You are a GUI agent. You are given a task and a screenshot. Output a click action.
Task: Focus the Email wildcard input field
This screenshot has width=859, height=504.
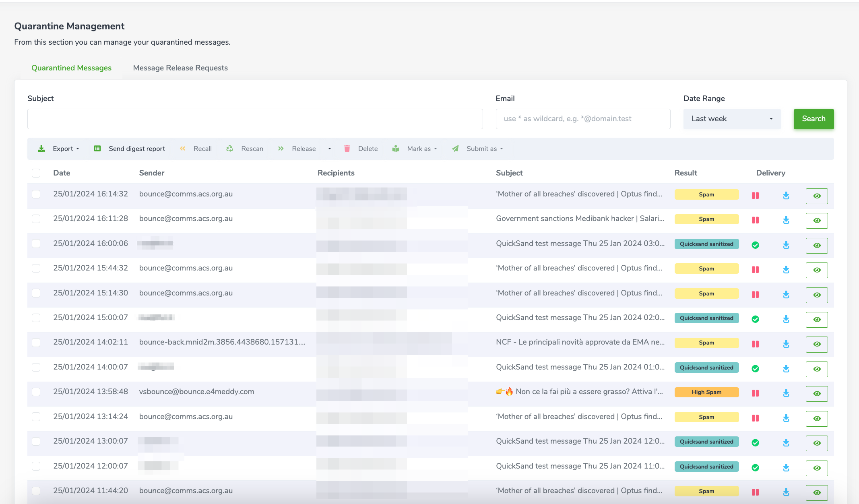pos(583,119)
